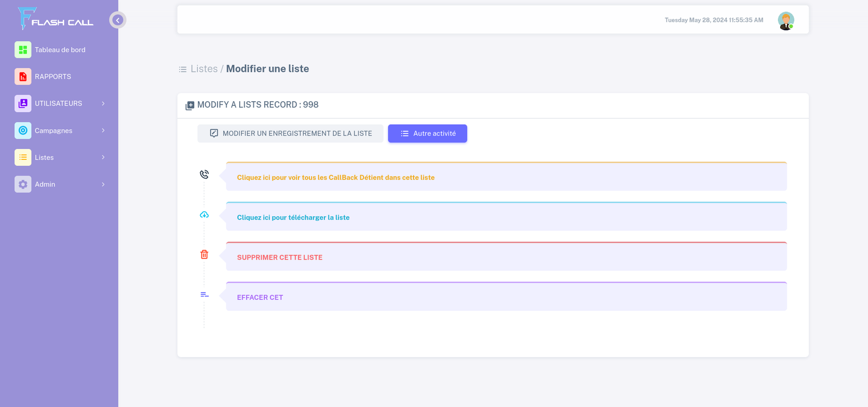View all CallBack held in this list
The width and height of the screenshot is (868, 407).
tap(335, 178)
